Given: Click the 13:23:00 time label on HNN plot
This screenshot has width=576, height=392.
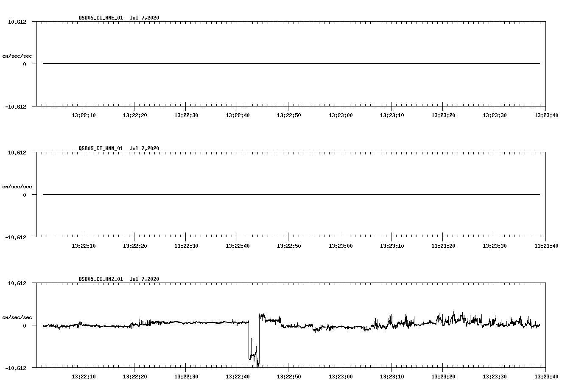Looking at the screenshot, I should click(341, 246).
